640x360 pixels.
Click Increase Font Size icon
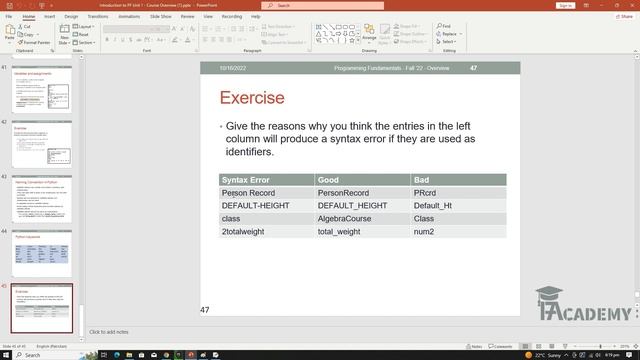tap(174, 29)
